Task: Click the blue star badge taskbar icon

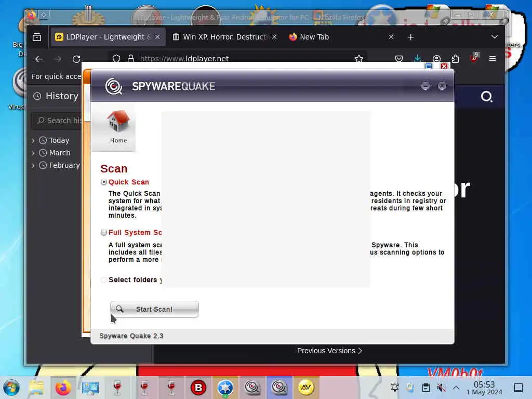Action: 225,388
